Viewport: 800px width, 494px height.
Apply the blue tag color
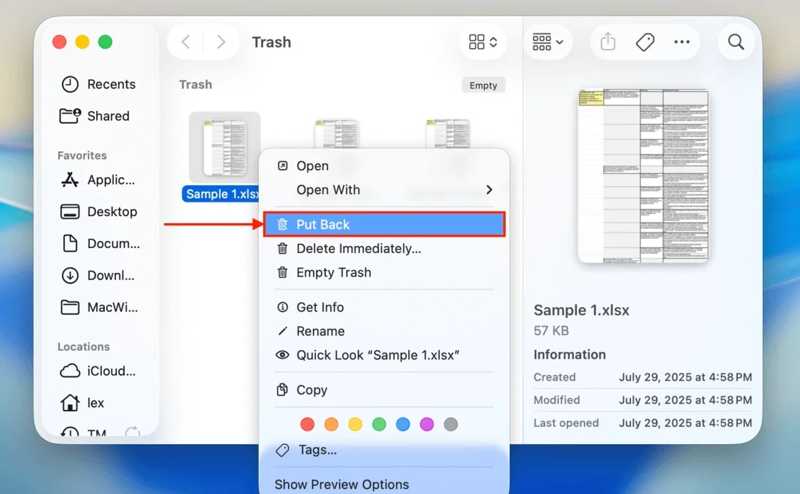click(403, 424)
